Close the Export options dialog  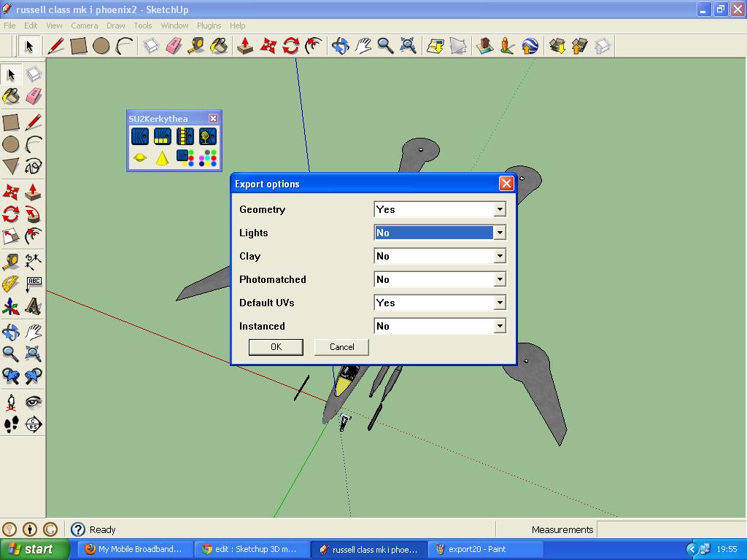(x=506, y=183)
